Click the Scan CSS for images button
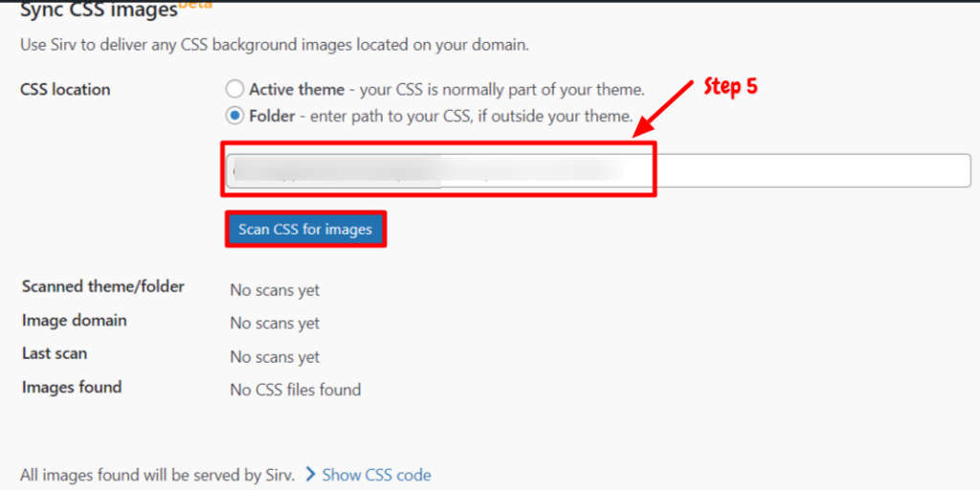This screenshot has width=980, height=490. click(305, 230)
